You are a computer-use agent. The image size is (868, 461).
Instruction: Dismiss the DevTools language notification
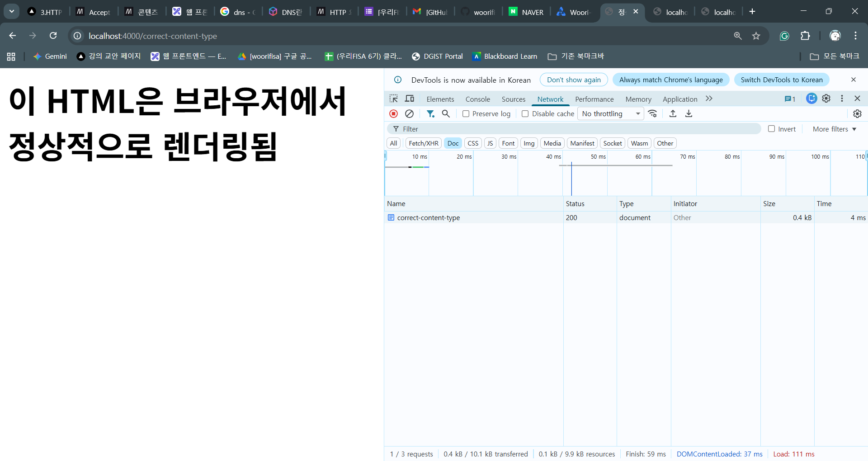pyautogui.click(x=854, y=80)
